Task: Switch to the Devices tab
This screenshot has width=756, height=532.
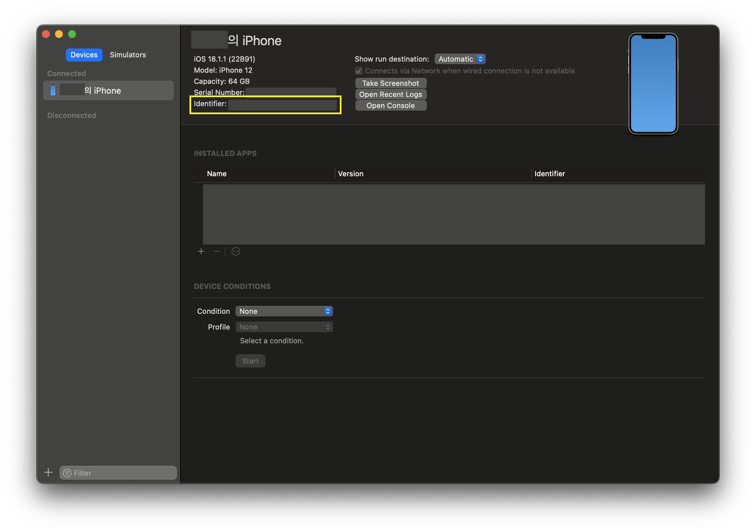Action: click(84, 55)
